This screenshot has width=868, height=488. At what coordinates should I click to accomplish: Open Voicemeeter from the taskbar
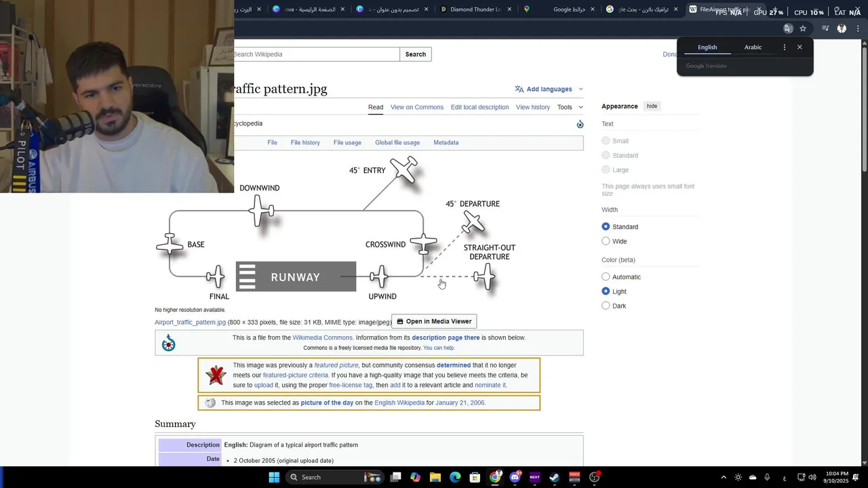point(574,477)
